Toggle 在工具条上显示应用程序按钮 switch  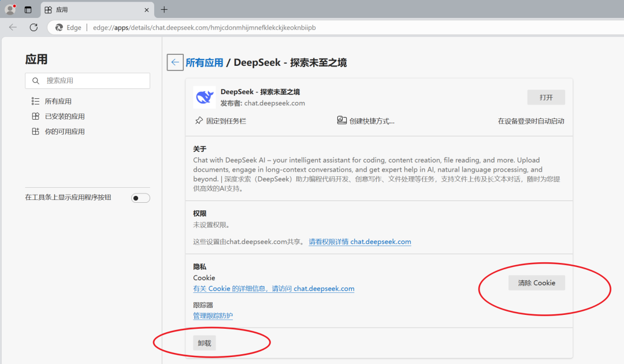[x=140, y=198]
